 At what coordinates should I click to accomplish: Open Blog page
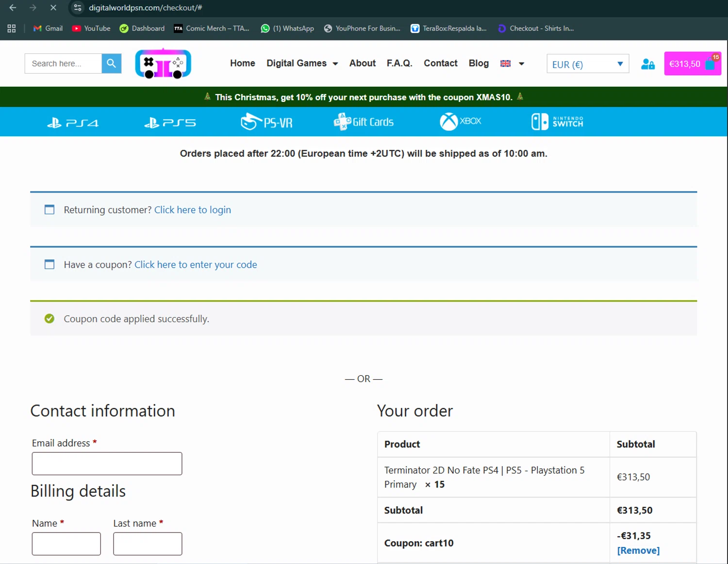pos(479,64)
